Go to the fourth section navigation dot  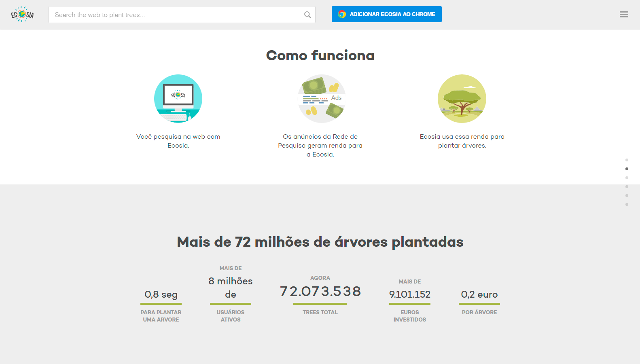[x=627, y=186]
